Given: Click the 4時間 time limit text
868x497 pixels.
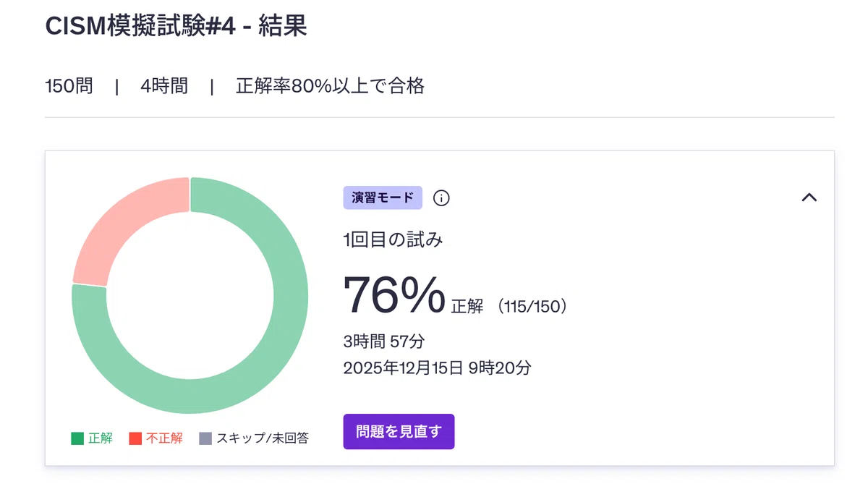Looking at the screenshot, I should click(164, 87).
